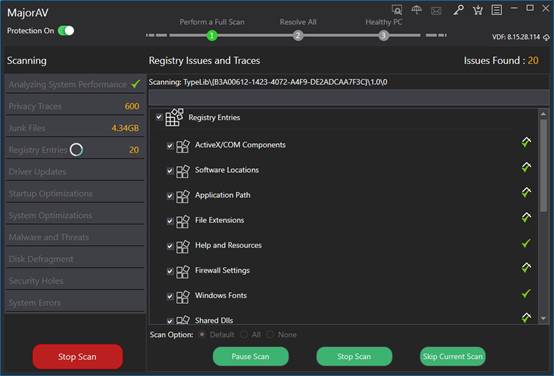The height and width of the screenshot is (376, 554).
Task: Click the green check beside Analyzing System Performance
Action: [136, 84]
